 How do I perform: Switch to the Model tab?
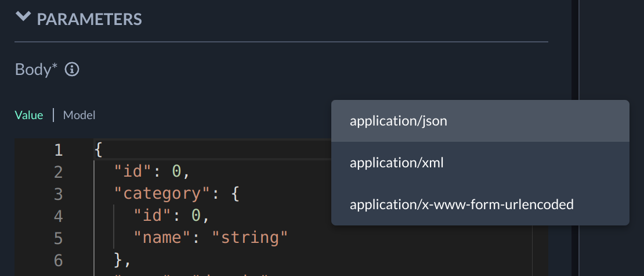coord(79,115)
